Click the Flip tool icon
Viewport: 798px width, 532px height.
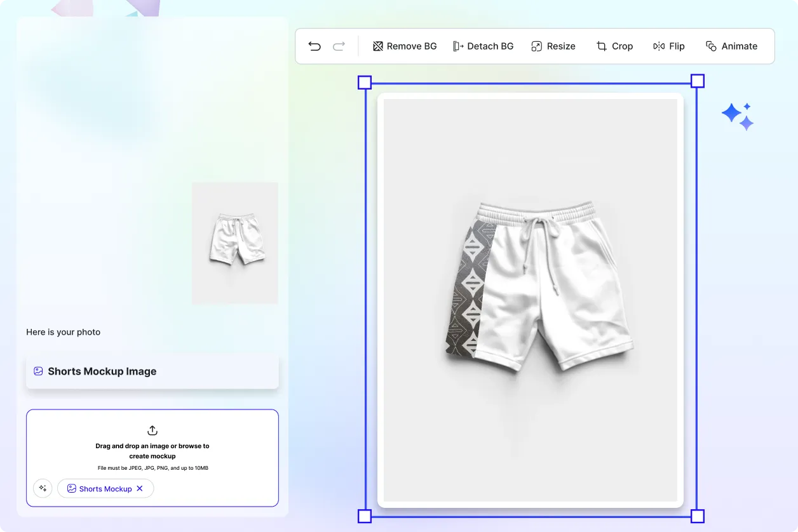[x=659, y=46]
